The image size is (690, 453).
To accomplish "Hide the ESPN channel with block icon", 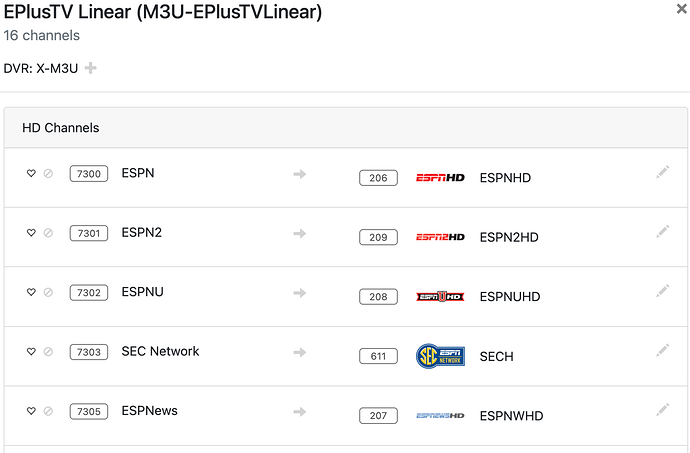I will point(47,174).
